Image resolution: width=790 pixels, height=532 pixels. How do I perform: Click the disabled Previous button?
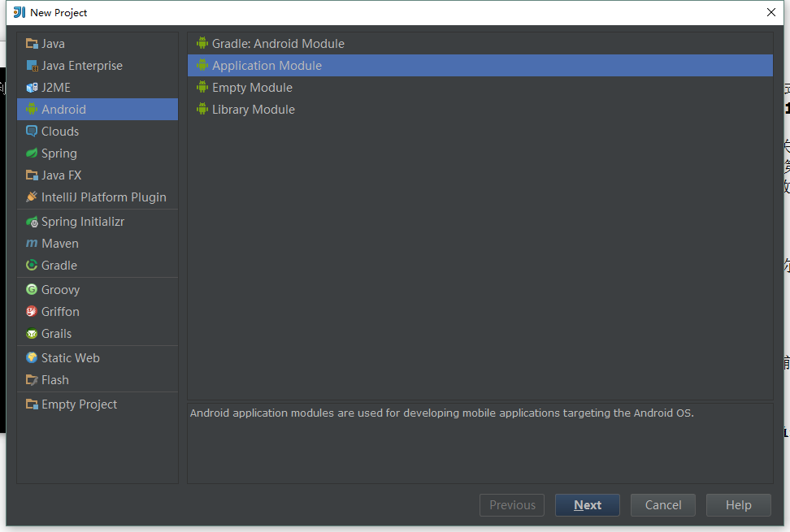click(512, 505)
